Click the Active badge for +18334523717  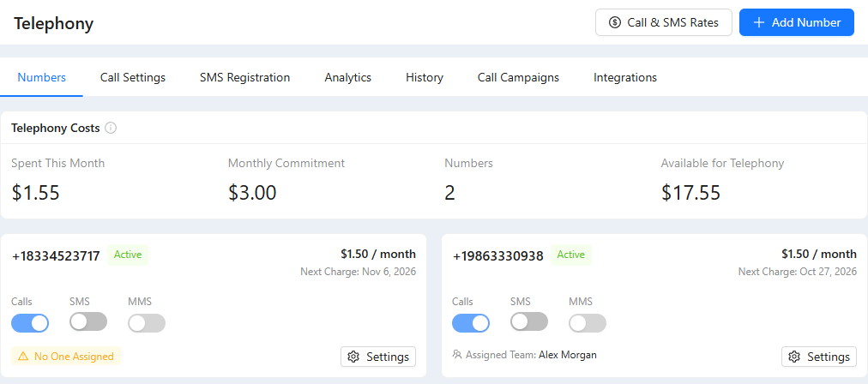(128, 255)
